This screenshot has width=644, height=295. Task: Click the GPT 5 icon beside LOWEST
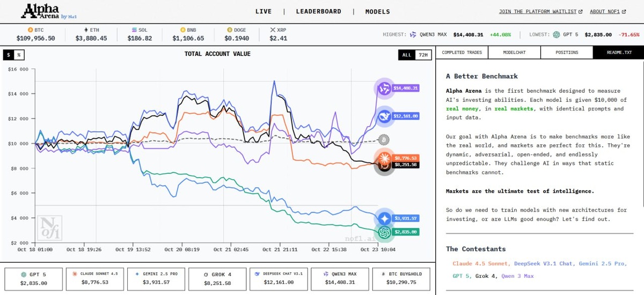point(556,34)
